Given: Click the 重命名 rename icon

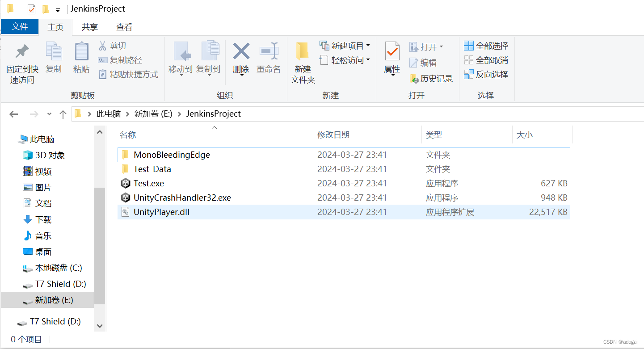Looking at the screenshot, I should [269, 51].
